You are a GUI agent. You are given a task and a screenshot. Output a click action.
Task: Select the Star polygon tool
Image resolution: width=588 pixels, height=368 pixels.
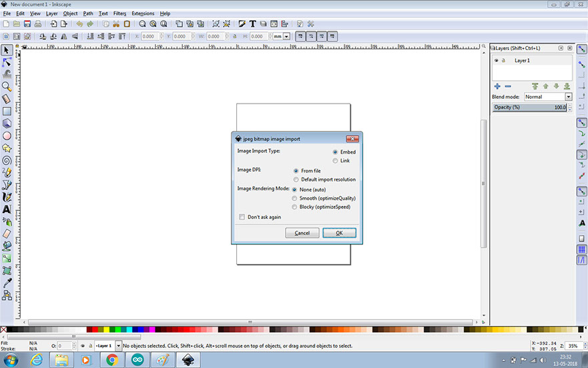tap(7, 148)
